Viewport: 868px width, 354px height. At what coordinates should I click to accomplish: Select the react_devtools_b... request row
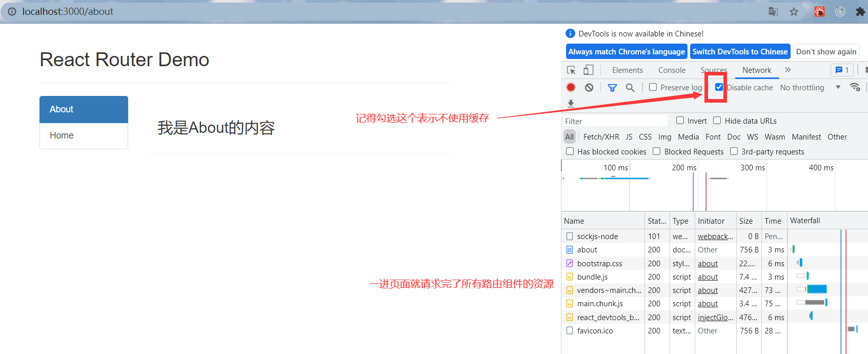[714, 318]
